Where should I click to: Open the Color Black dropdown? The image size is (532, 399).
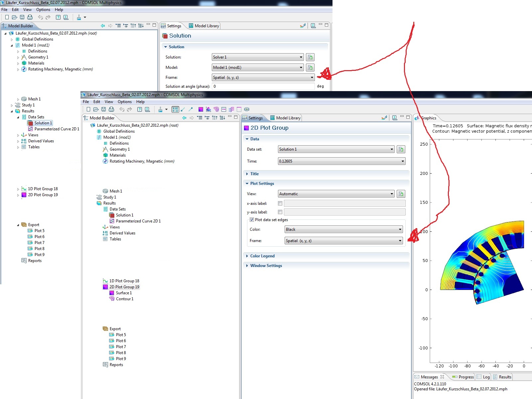[343, 229]
